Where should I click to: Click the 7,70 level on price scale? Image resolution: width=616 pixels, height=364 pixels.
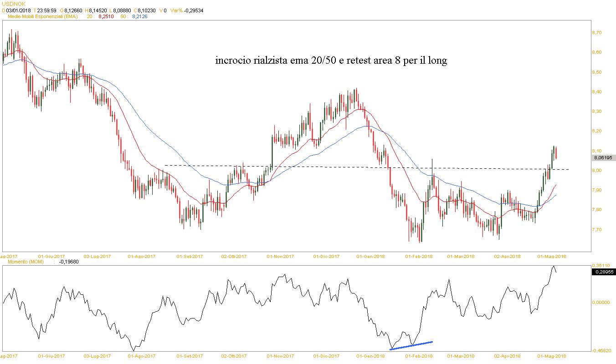tap(596, 229)
